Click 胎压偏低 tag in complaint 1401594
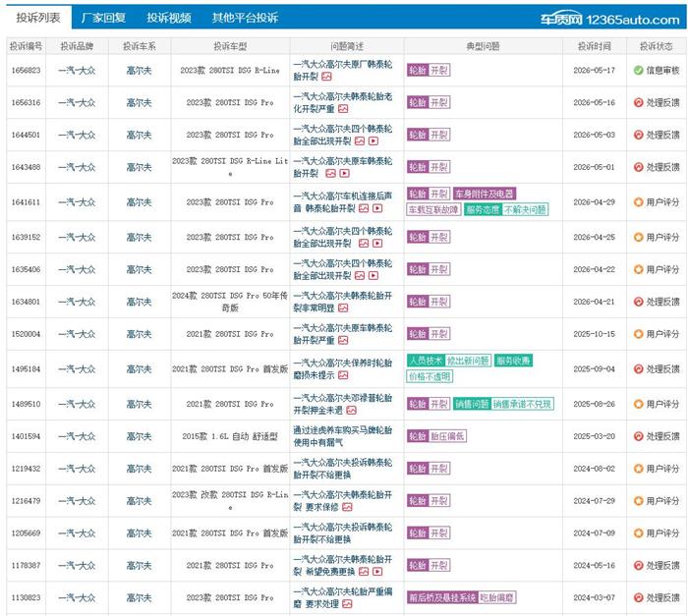 point(447,436)
